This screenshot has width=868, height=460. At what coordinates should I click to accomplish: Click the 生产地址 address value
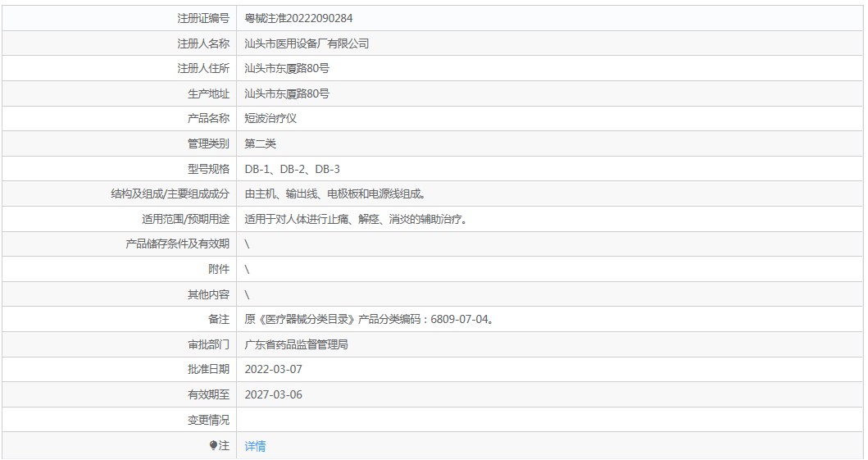point(287,93)
